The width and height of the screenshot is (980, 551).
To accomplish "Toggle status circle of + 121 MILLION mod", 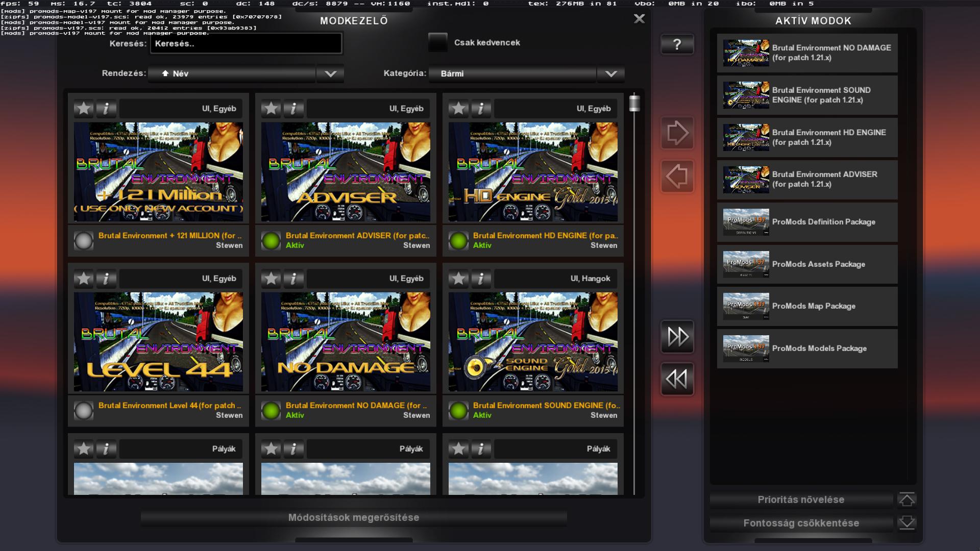I will 84,240.
